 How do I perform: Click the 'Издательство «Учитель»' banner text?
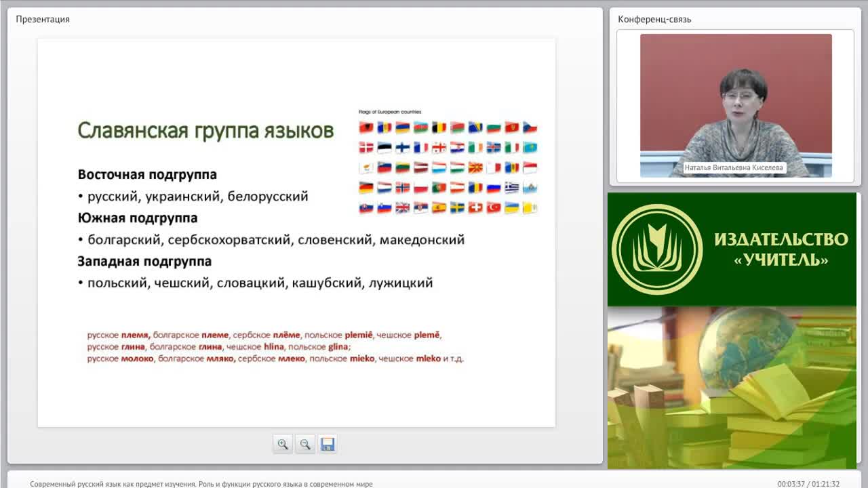tap(781, 249)
